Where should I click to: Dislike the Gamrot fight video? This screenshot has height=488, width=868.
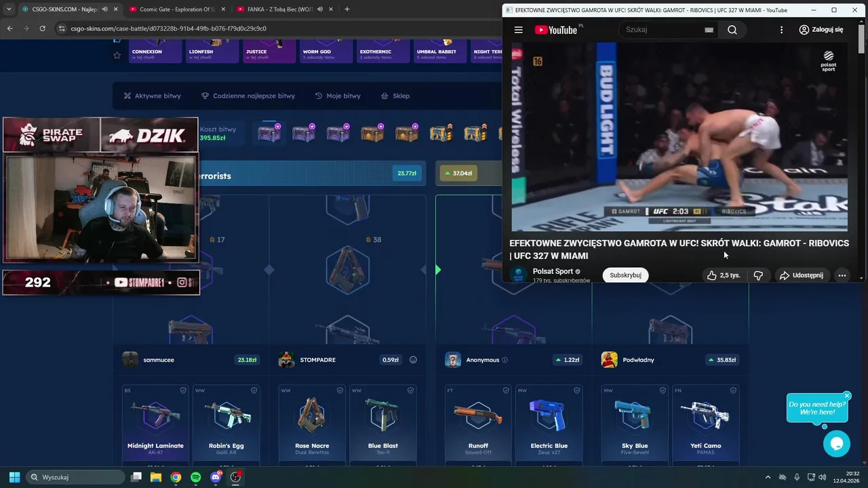click(758, 275)
